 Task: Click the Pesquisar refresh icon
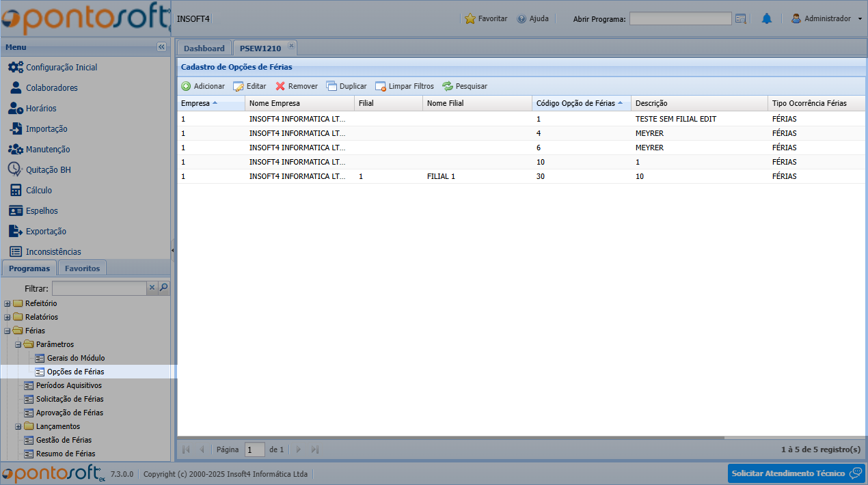coord(448,86)
